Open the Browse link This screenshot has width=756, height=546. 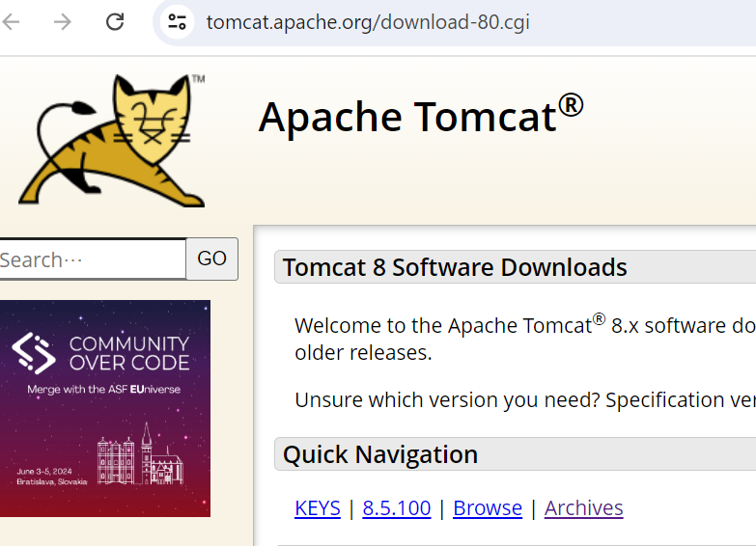pyautogui.click(x=488, y=508)
